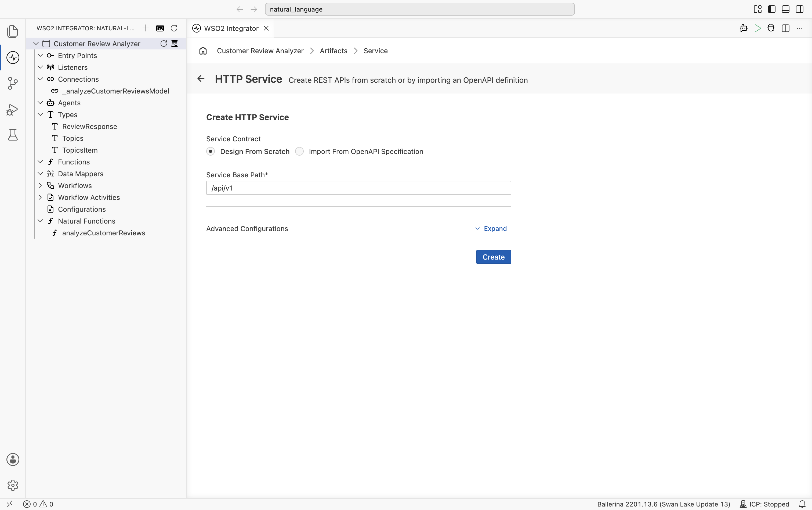Click the Create button

pyautogui.click(x=494, y=257)
